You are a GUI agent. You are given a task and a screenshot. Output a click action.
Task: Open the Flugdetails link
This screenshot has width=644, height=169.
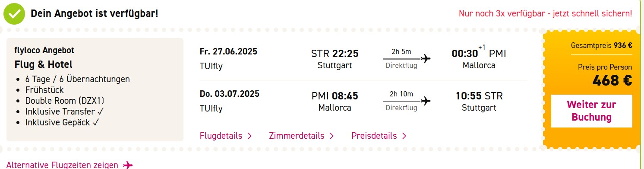[221, 136]
